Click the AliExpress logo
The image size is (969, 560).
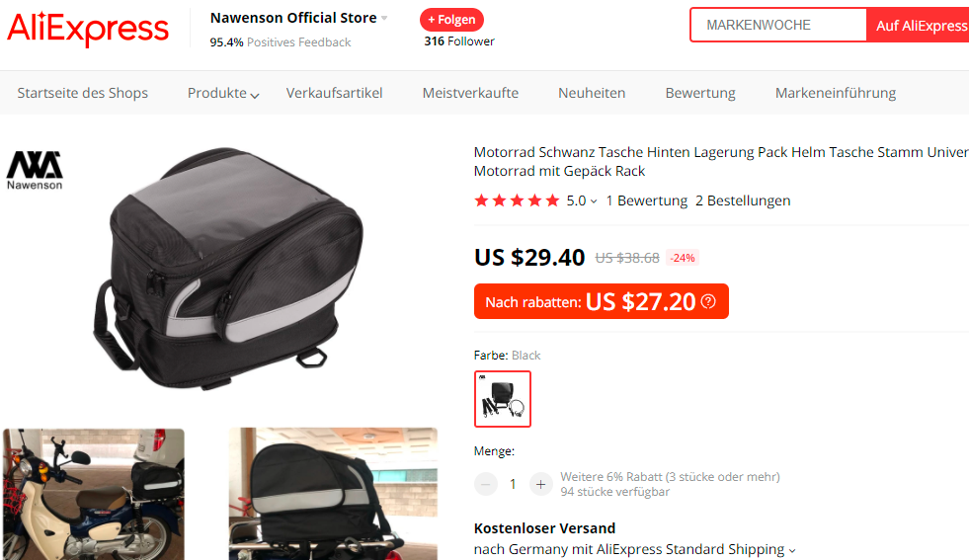point(88,29)
